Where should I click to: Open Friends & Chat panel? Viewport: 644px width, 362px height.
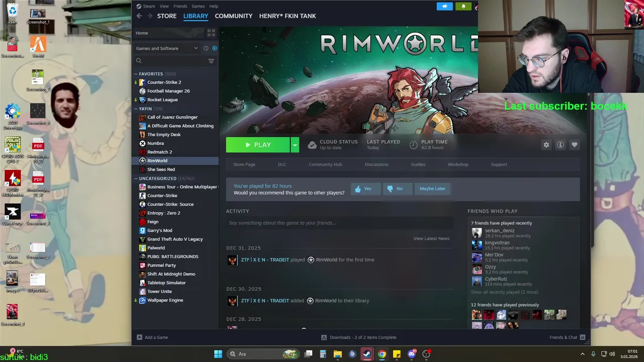coord(568,337)
